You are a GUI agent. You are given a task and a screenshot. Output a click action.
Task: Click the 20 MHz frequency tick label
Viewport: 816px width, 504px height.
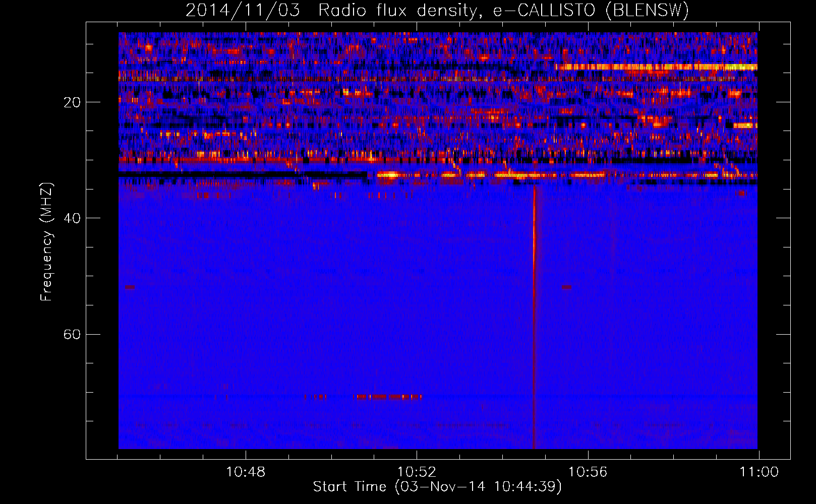tap(72, 102)
